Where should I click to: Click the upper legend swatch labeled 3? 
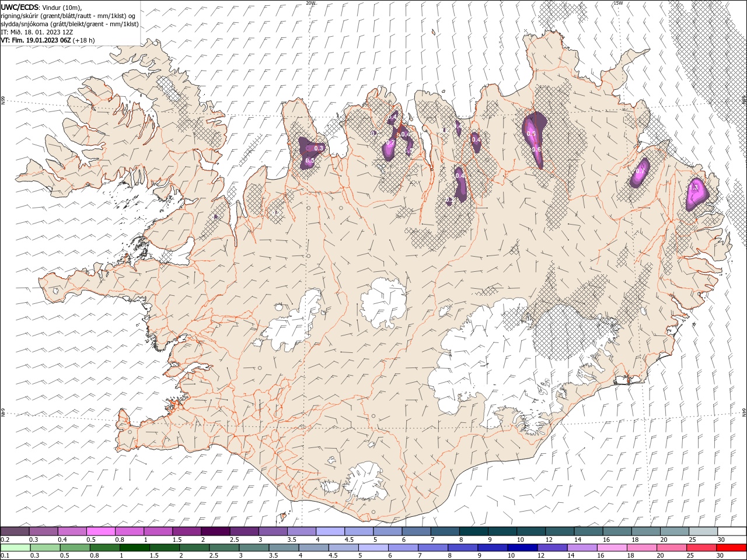[272, 531]
